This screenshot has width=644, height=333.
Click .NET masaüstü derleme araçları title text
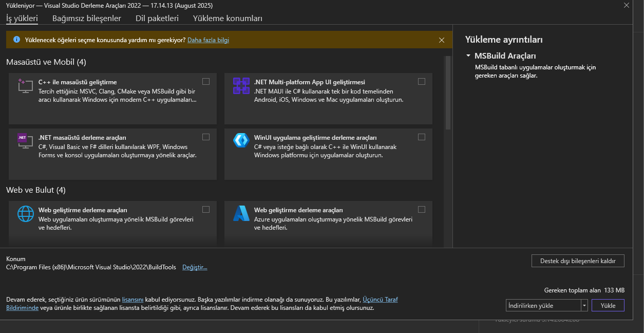point(82,138)
